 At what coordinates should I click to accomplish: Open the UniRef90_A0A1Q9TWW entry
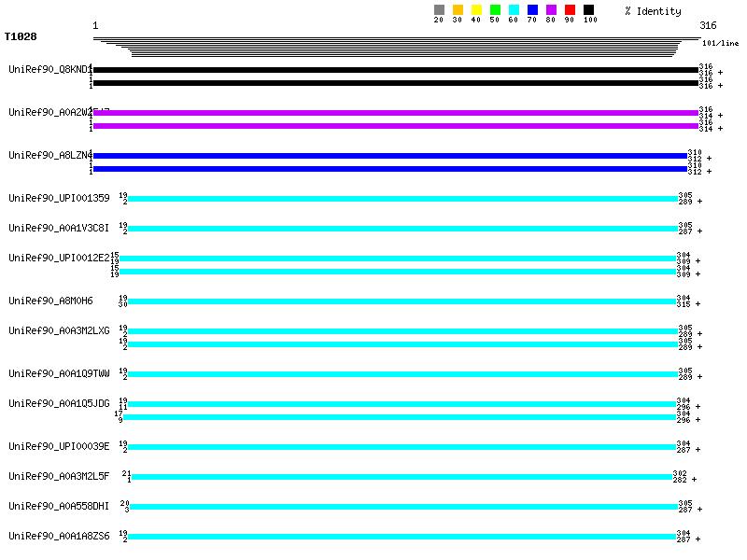coord(59,373)
